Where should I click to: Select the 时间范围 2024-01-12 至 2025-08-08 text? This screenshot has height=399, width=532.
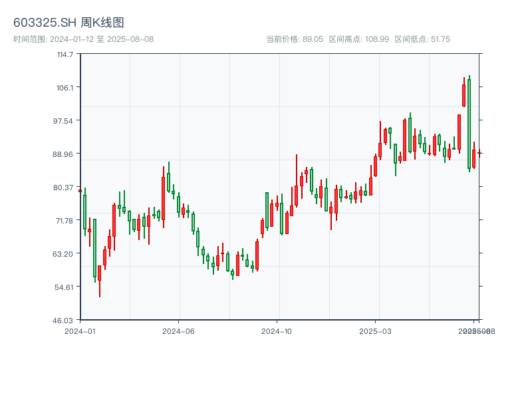84,39
